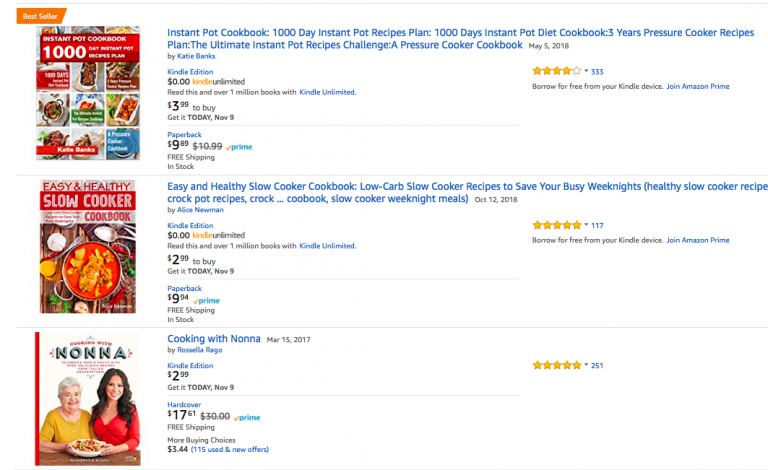Open 115 used & new offers link
This screenshot has height=470, width=768.
point(230,449)
